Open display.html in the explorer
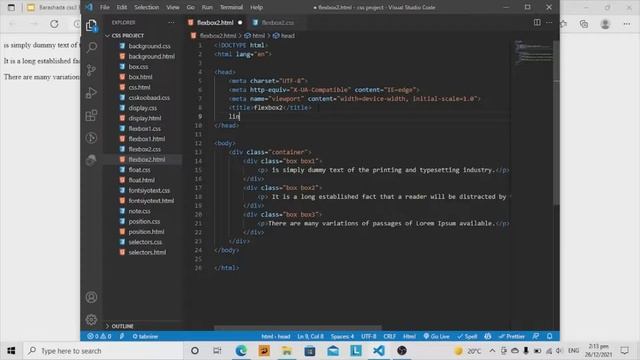640x360 pixels. (x=145, y=118)
